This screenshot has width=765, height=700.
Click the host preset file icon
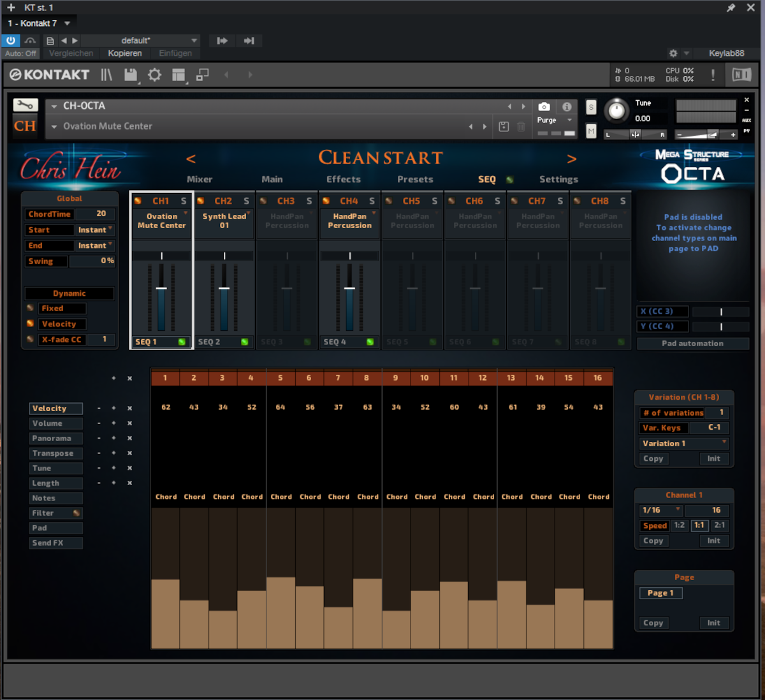pyautogui.click(x=50, y=41)
